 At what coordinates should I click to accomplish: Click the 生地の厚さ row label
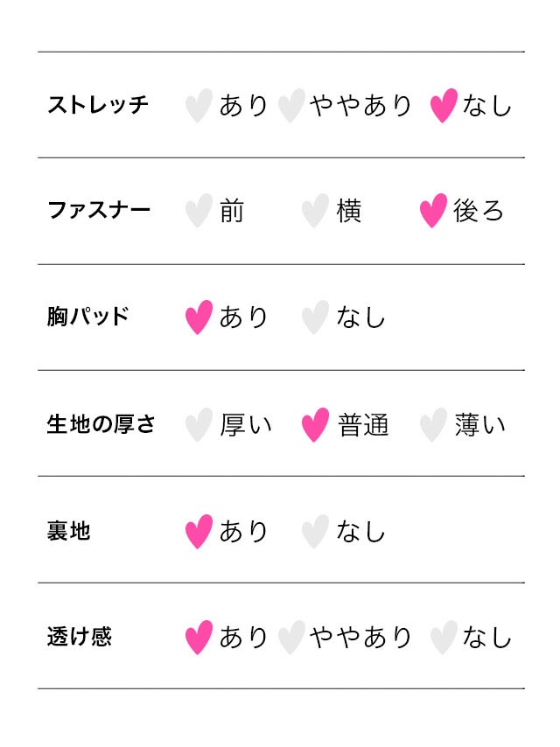point(101,425)
